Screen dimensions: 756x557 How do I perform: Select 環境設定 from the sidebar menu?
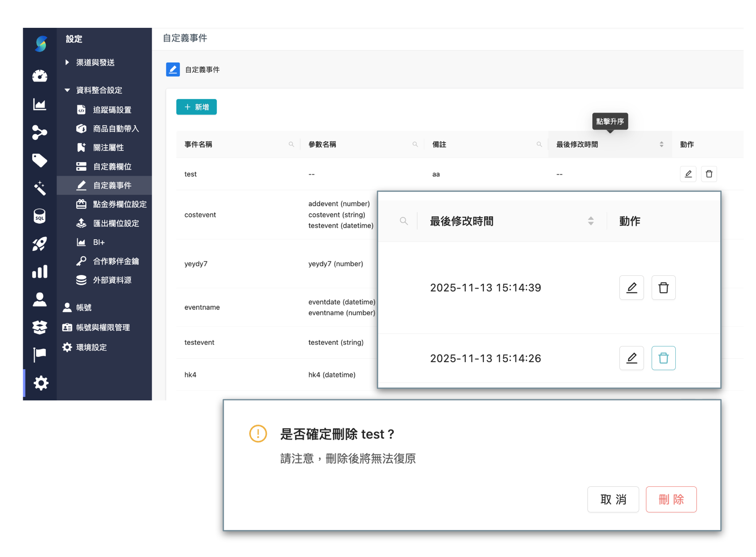click(x=92, y=347)
